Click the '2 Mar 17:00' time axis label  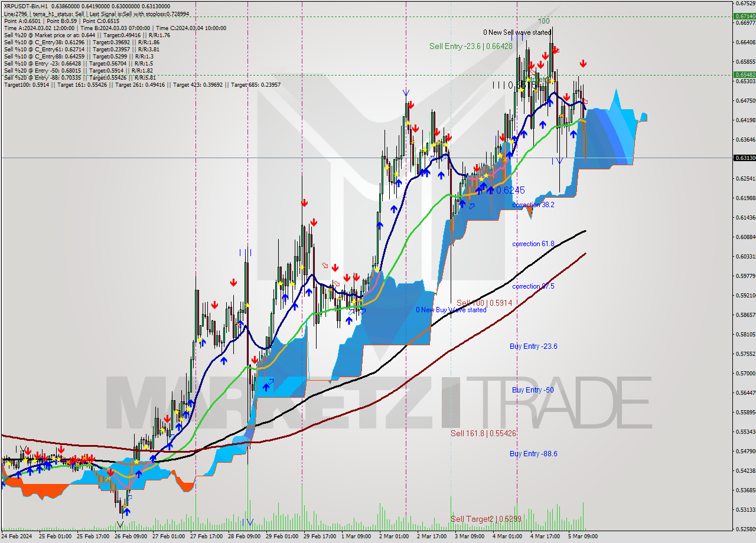coord(432,537)
